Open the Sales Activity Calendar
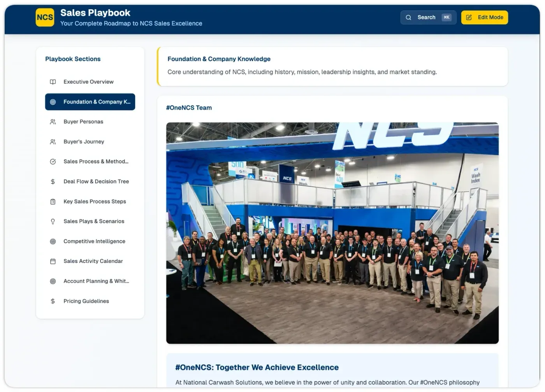Viewport: 545px width, 392px height. (x=90, y=261)
